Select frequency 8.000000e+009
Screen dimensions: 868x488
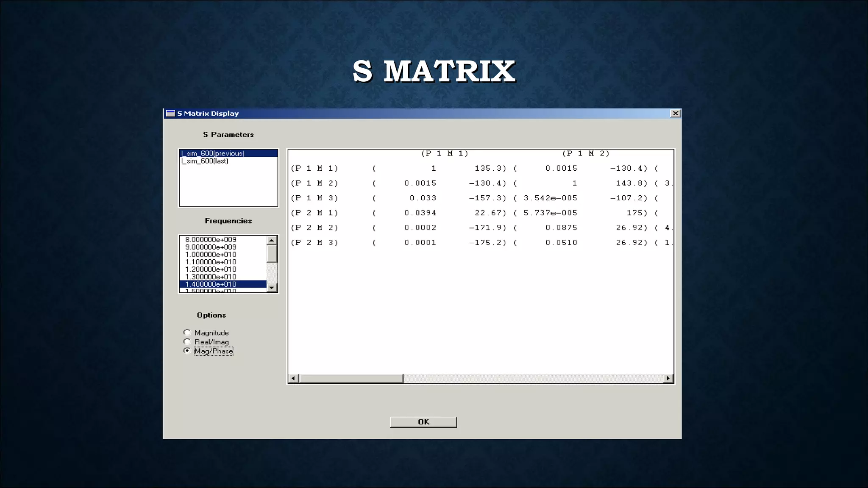pos(211,240)
